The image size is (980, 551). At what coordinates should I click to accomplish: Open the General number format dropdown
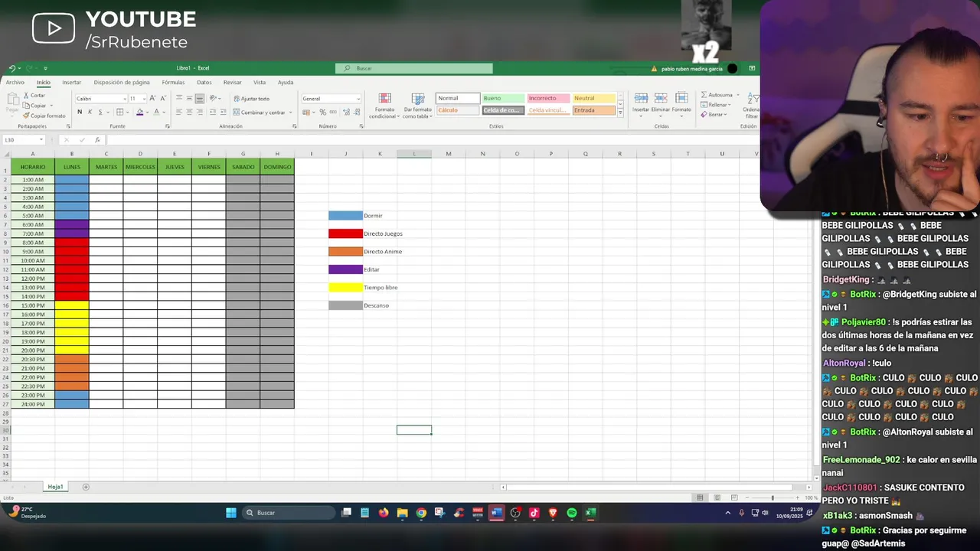tap(358, 99)
